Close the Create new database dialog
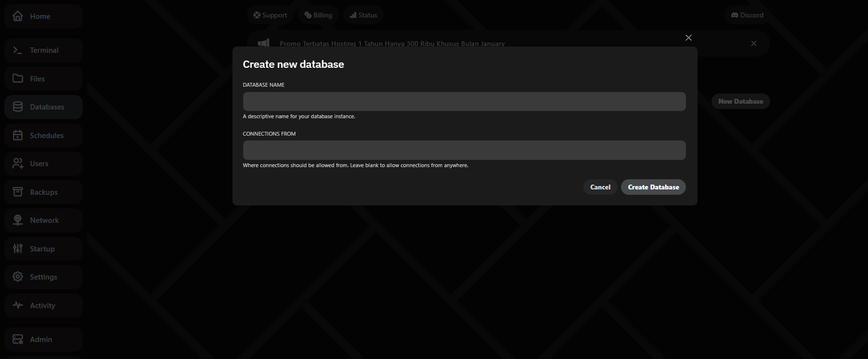Image resolution: width=868 pixels, height=359 pixels. 688,38
